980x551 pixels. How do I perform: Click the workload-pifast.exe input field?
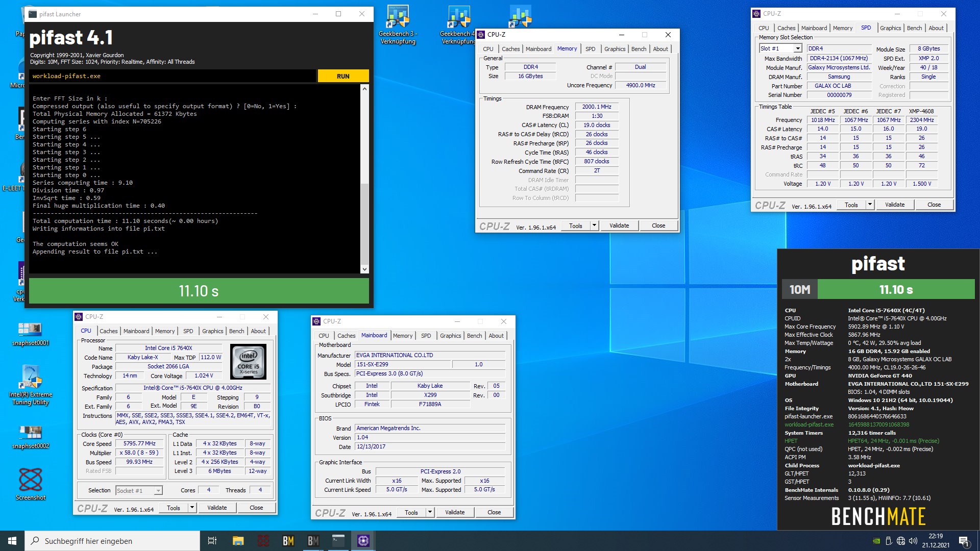coord(173,76)
